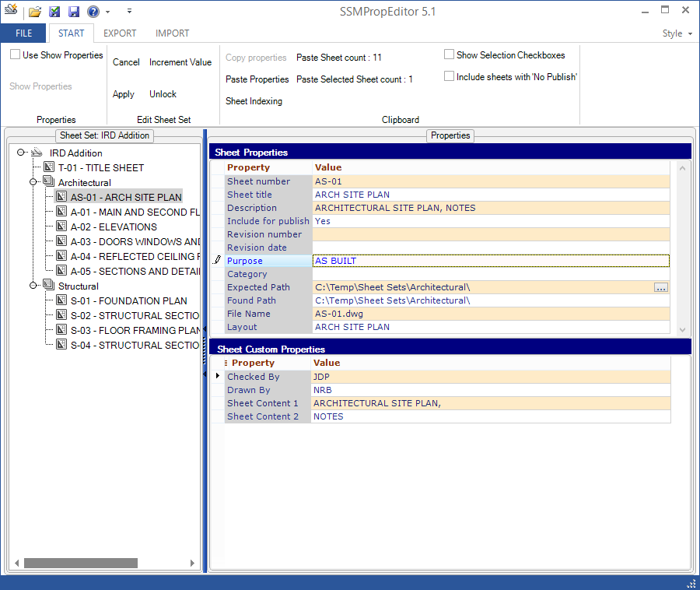The width and height of the screenshot is (700, 590).
Task: Switch to the EXPORT ribbon tab
Action: 120,33
